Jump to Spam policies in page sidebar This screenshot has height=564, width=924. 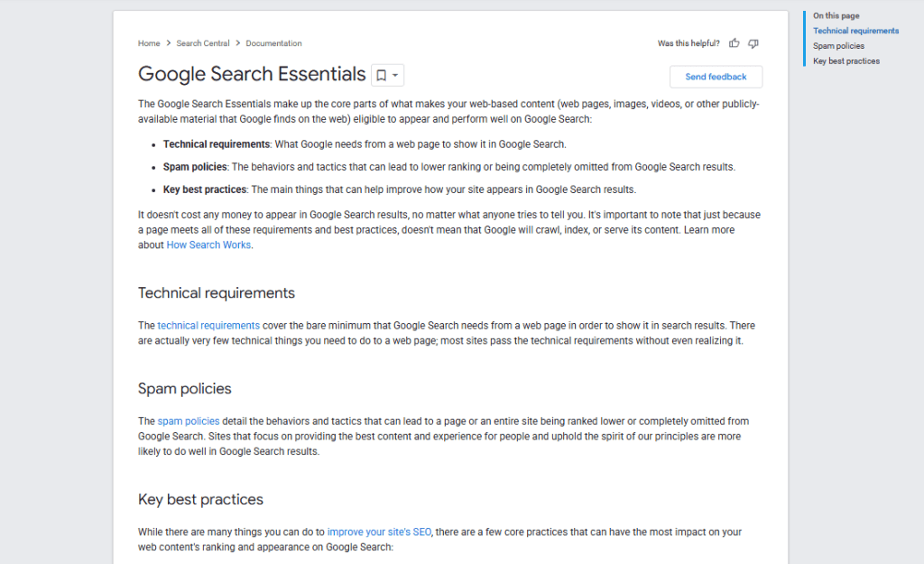(838, 46)
